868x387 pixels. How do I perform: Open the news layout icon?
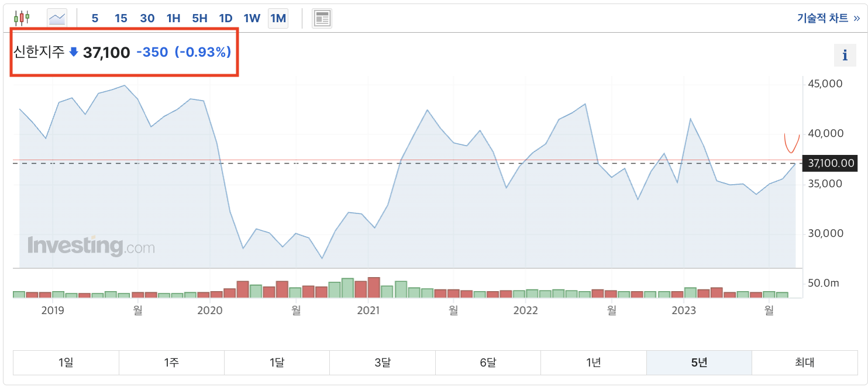322,18
